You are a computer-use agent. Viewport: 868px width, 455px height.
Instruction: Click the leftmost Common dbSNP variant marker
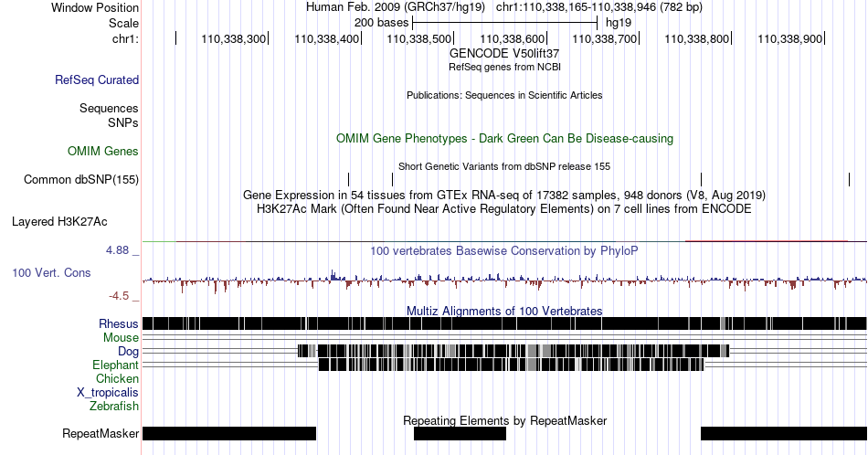point(349,179)
